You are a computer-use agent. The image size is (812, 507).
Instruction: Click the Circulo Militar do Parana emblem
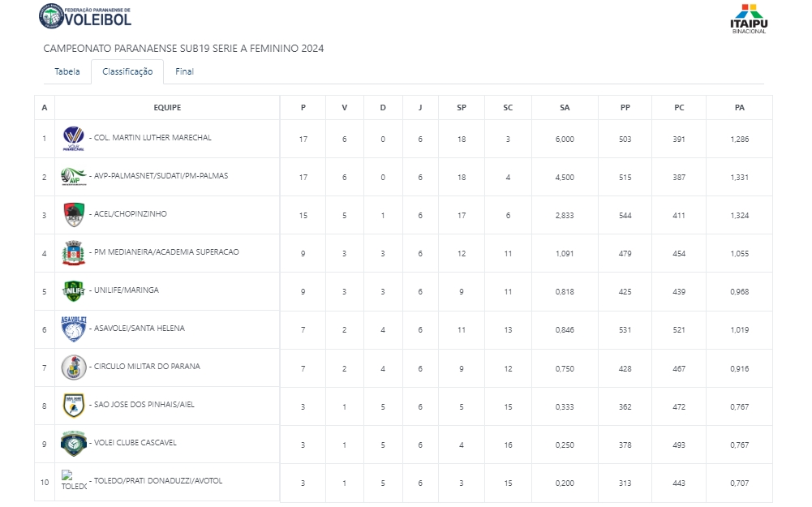[x=74, y=367]
